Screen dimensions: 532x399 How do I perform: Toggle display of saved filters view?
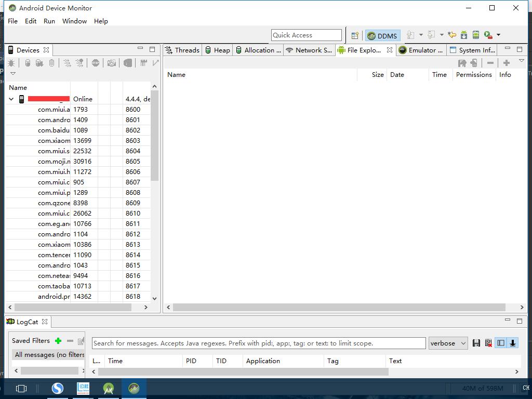[501, 343]
